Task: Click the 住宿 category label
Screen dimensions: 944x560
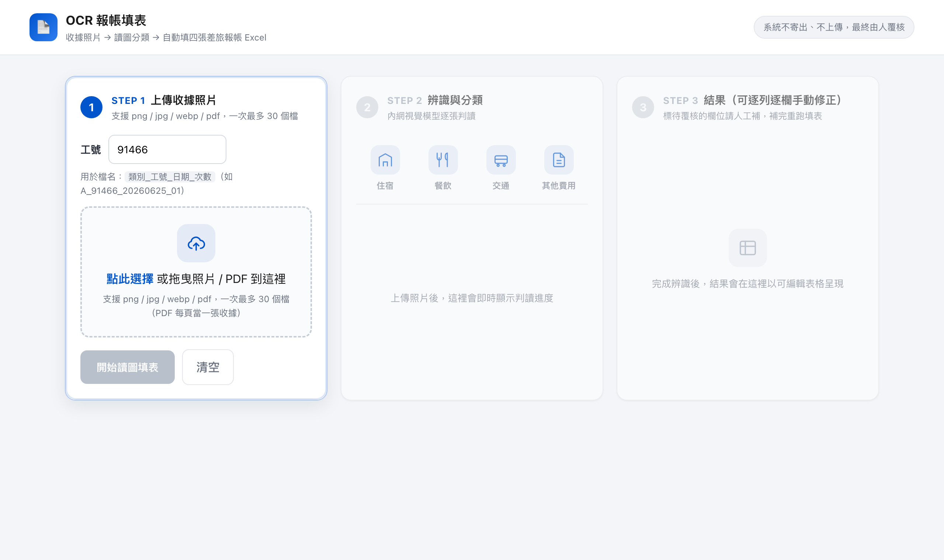Action: coord(385,186)
